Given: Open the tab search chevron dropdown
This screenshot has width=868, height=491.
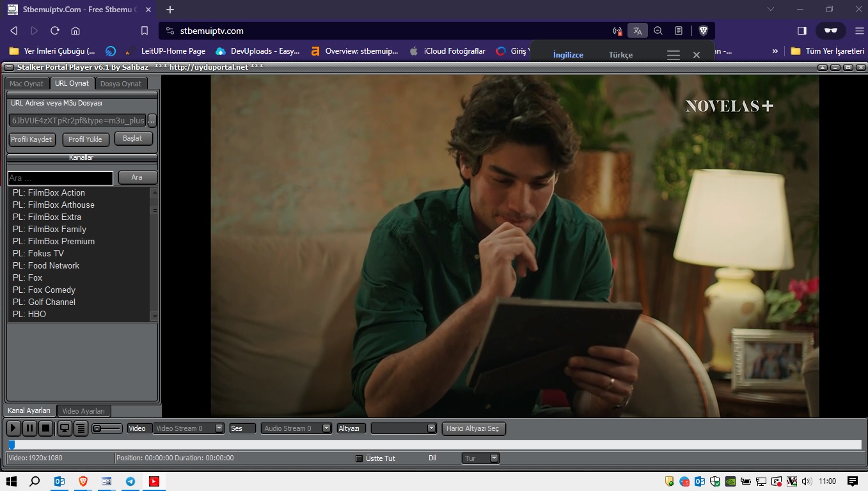Looking at the screenshot, I should [771, 9].
